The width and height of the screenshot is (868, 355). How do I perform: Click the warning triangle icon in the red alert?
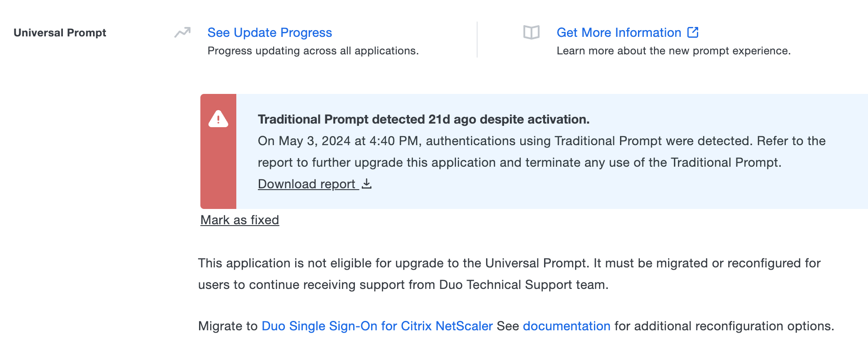point(218,119)
